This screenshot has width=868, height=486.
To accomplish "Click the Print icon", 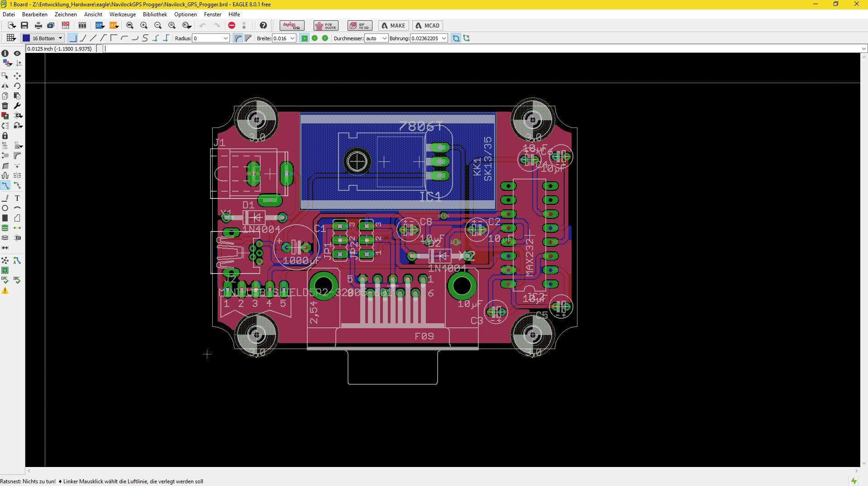I will click(38, 26).
